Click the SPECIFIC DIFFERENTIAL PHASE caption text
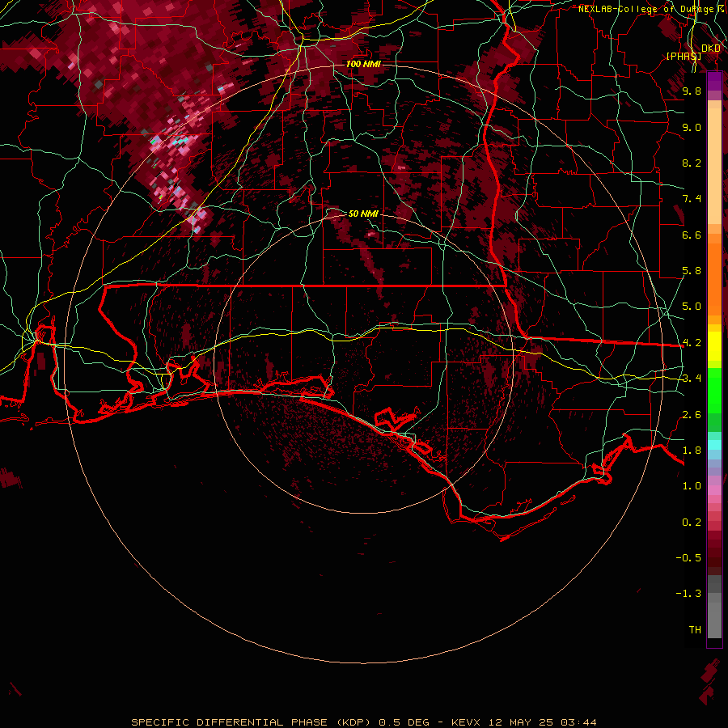728x728 pixels. [228, 722]
